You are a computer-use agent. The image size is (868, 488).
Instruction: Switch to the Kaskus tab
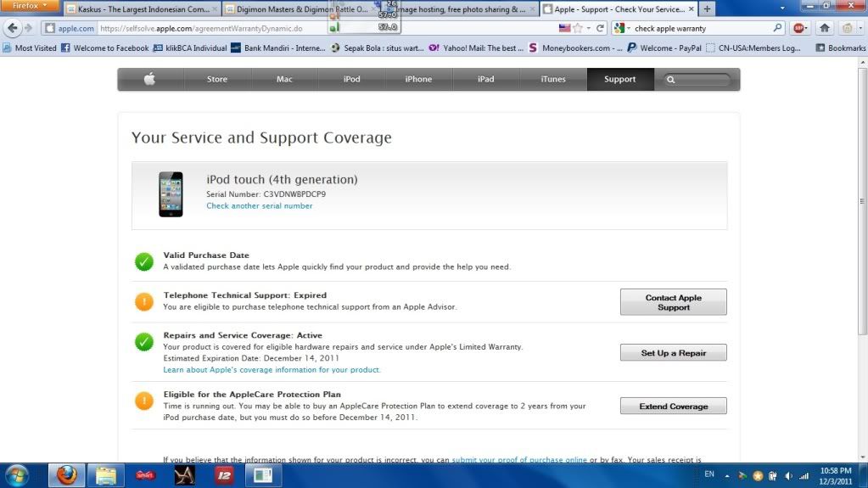tap(143, 8)
